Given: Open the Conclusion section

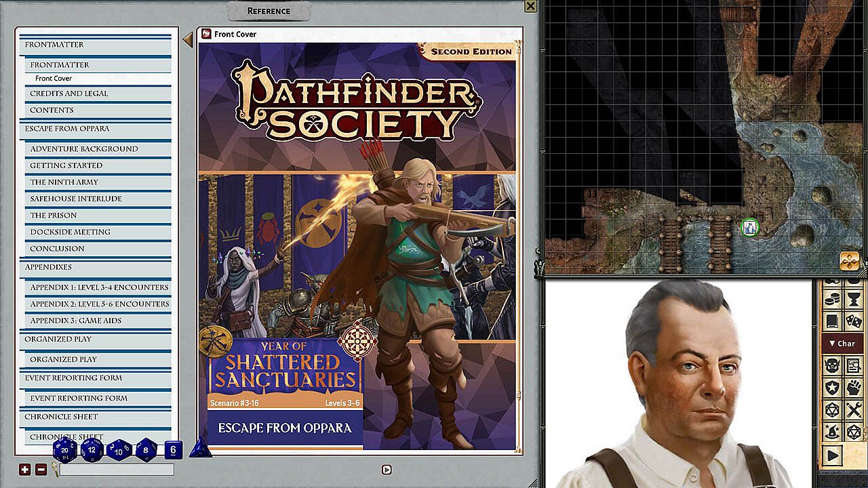Looking at the screenshot, I should (x=98, y=248).
